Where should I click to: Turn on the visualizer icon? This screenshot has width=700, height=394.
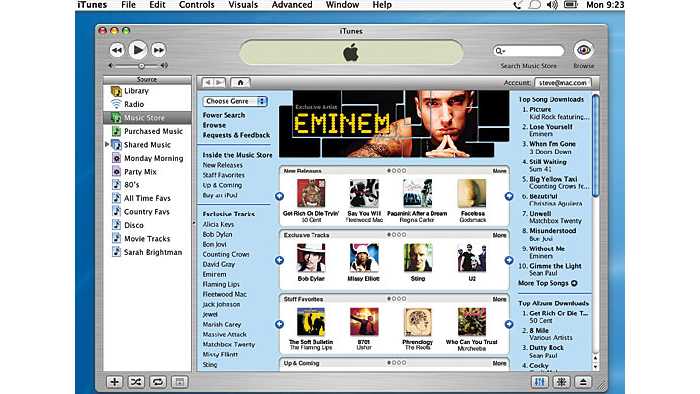562,382
